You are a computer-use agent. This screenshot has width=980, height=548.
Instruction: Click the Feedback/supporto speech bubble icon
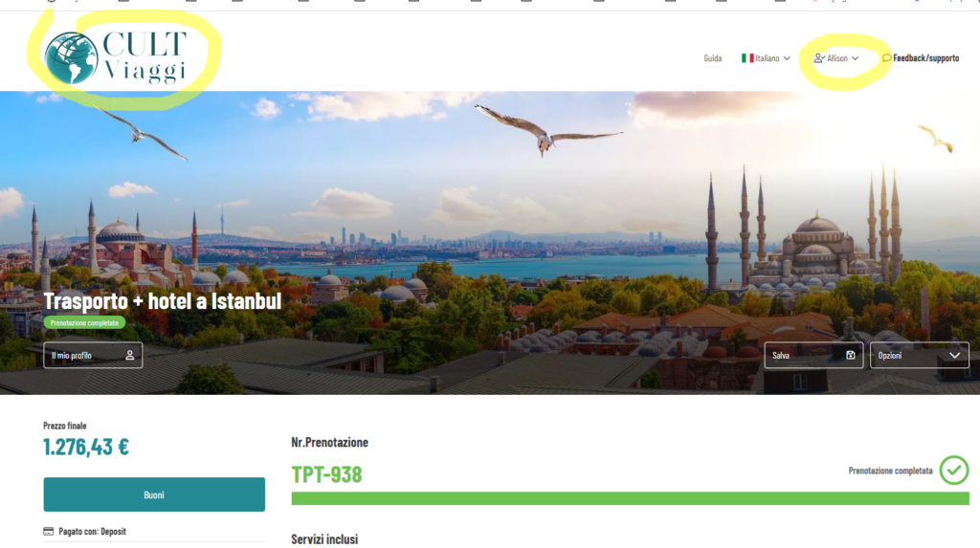point(886,58)
